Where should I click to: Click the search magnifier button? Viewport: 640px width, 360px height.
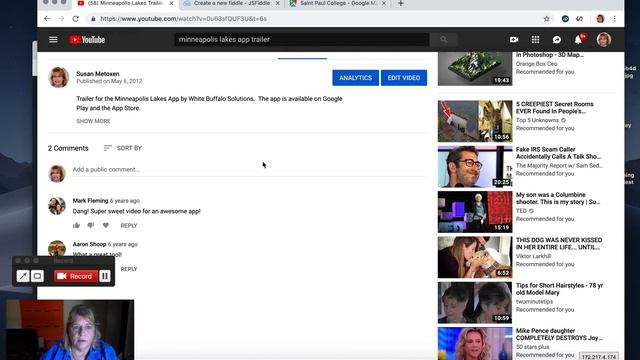pos(444,40)
